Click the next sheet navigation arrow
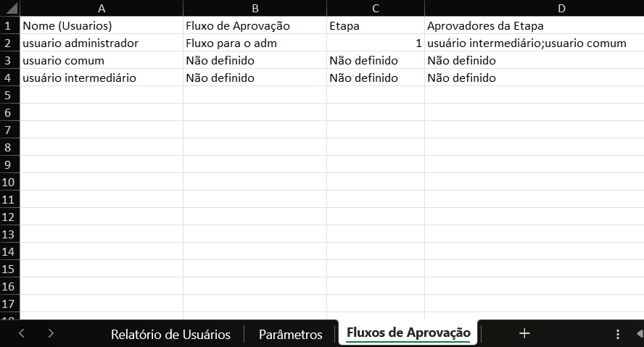This screenshot has width=644, height=347. click(x=50, y=333)
